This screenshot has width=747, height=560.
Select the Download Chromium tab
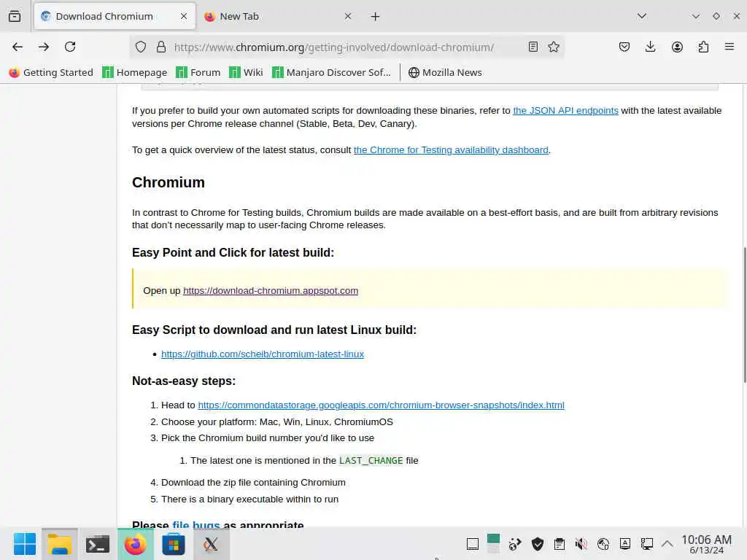coord(115,16)
